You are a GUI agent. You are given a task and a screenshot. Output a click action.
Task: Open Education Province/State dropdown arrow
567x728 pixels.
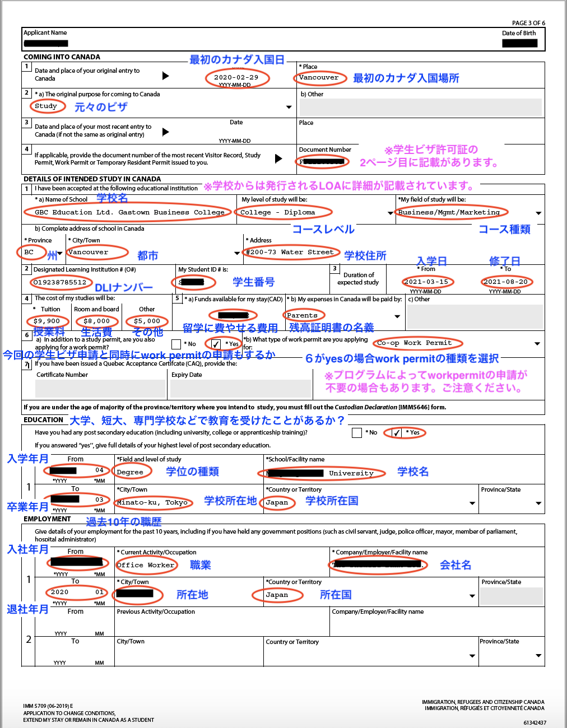tap(538, 503)
